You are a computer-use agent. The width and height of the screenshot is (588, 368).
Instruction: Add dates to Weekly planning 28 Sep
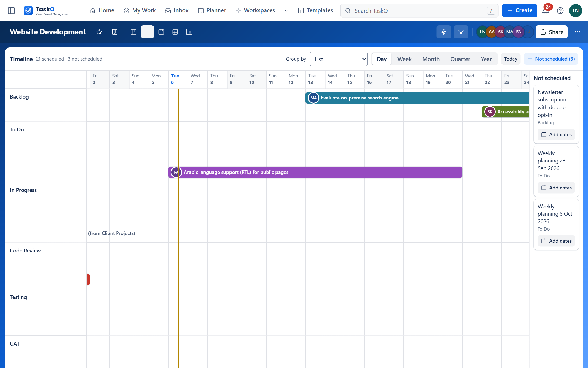pos(556,188)
